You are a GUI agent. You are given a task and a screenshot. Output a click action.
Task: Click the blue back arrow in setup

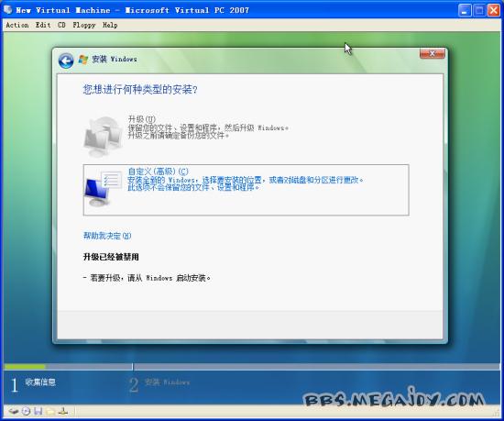66,61
